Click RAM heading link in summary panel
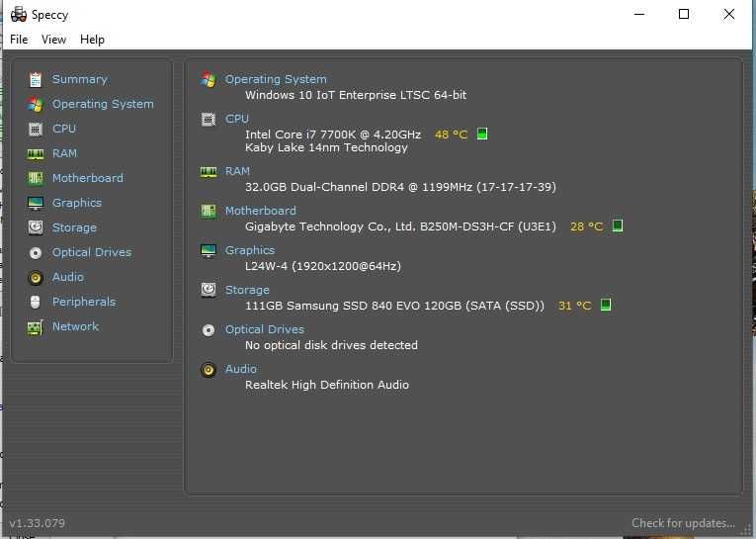 click(237, 171)
